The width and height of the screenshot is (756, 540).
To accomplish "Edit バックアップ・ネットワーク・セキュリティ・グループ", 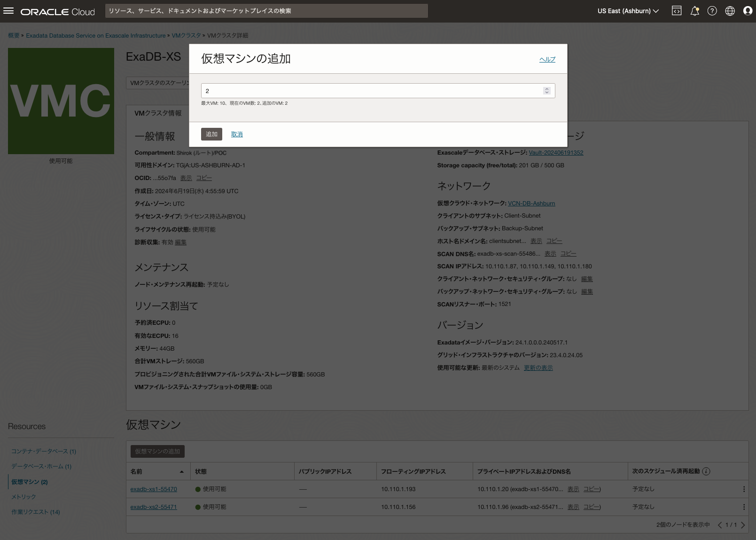I will (x=587, y=292).
